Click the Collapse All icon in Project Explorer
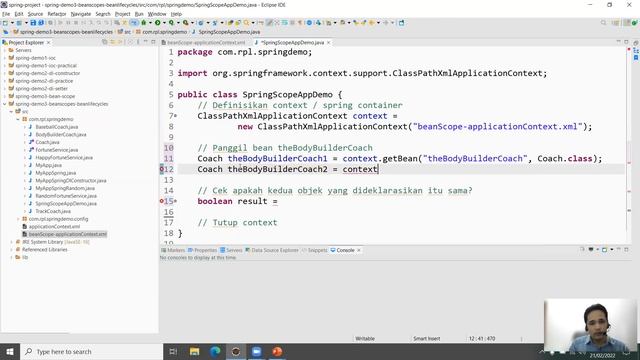This screenshot has width=640, height=360. 105,42
